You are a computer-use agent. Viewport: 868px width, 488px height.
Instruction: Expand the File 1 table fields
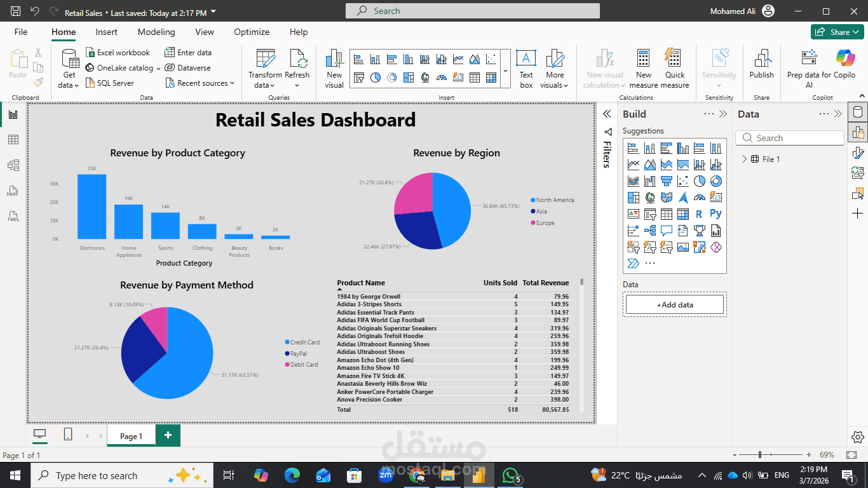[745, 159]
